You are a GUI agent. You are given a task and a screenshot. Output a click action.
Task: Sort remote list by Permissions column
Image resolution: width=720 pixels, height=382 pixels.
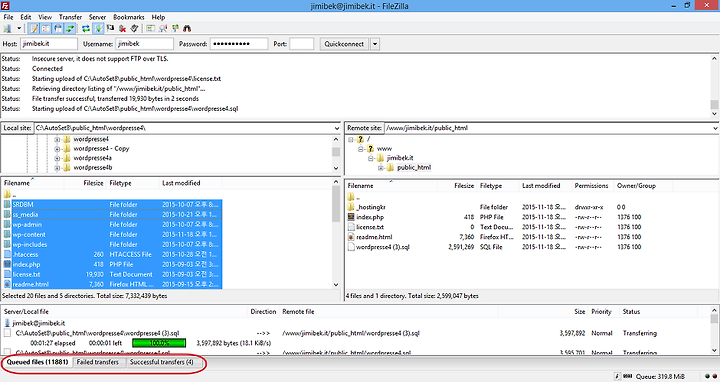(591, 186)
